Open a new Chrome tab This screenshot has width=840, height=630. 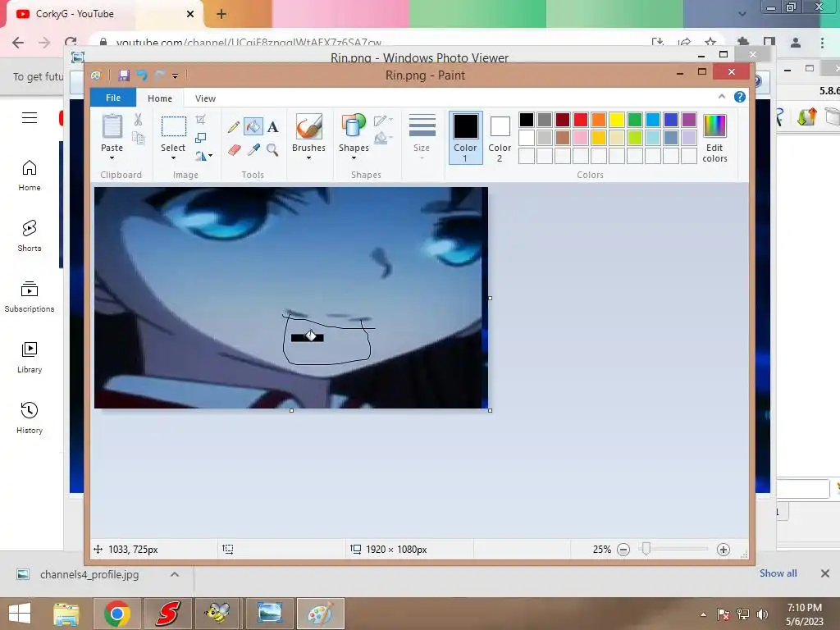[x=221, y=14]
